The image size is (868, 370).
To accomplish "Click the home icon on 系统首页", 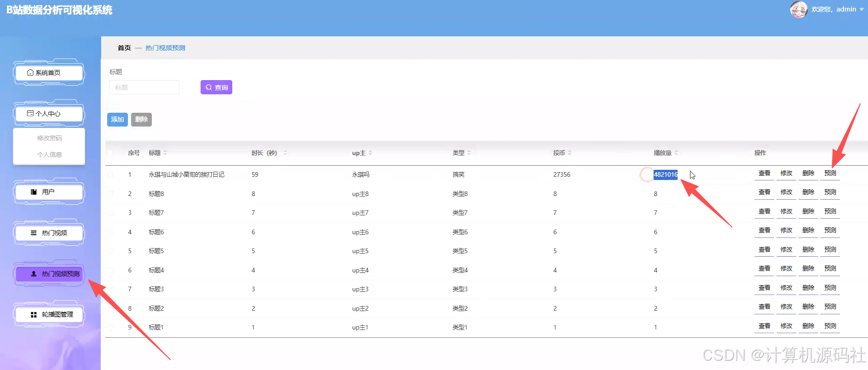I will (30, 72).
